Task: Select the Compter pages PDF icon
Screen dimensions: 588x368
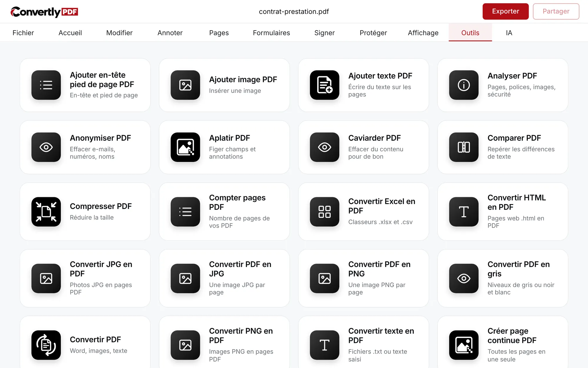Action: [x=185, y=212]
